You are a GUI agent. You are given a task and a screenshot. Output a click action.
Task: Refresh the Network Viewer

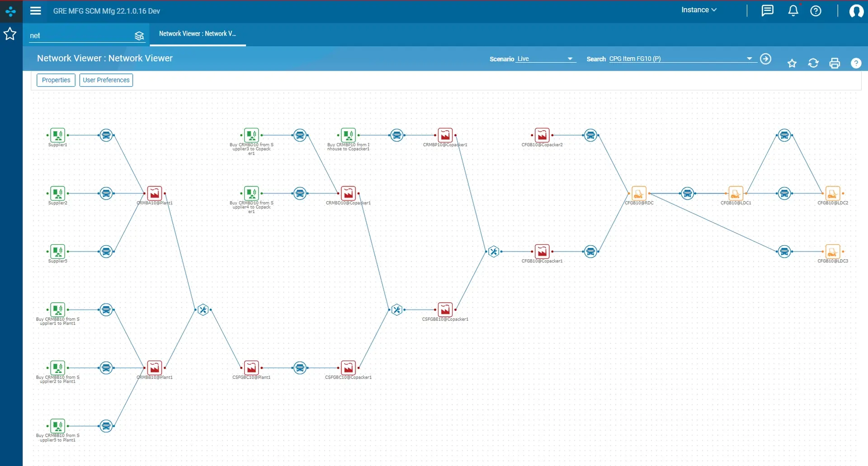click(813, 63)
